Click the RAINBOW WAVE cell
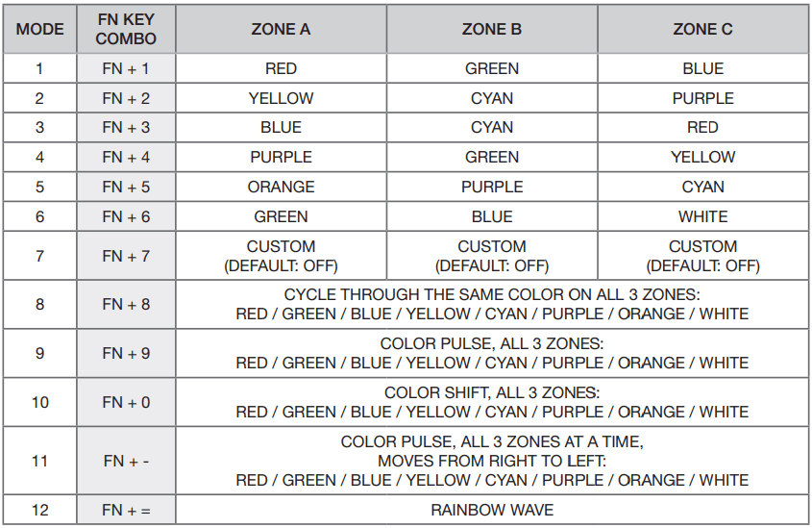812x528 pixels. 491,510
